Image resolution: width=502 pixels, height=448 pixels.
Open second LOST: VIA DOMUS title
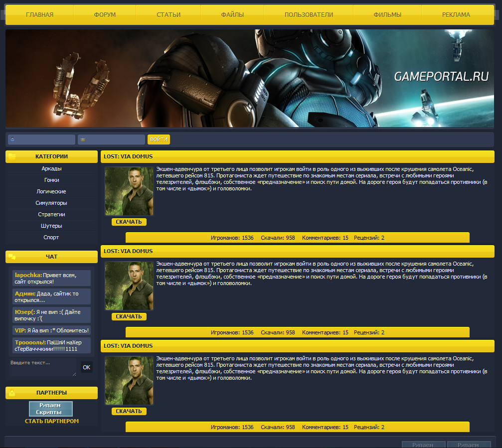128,251
